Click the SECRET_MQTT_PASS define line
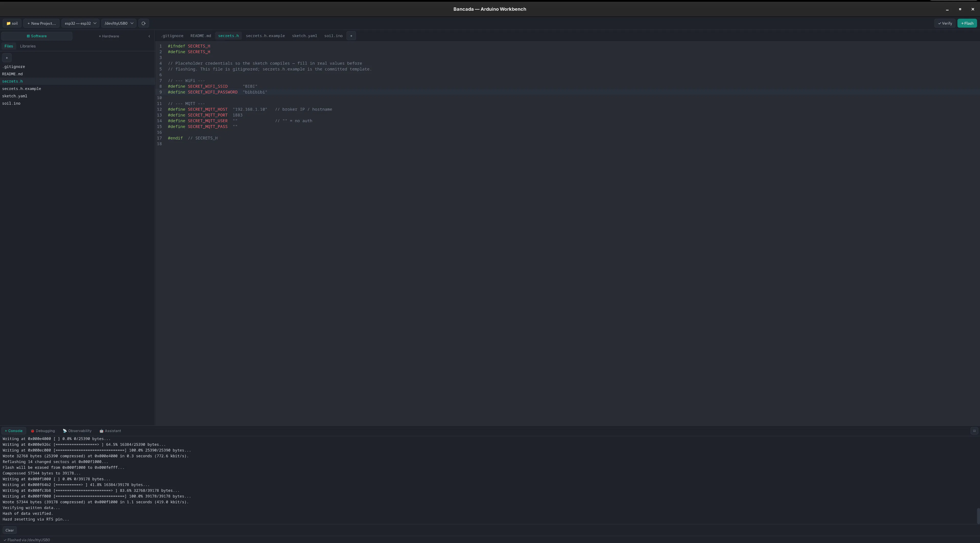 [x=202, y=126]
